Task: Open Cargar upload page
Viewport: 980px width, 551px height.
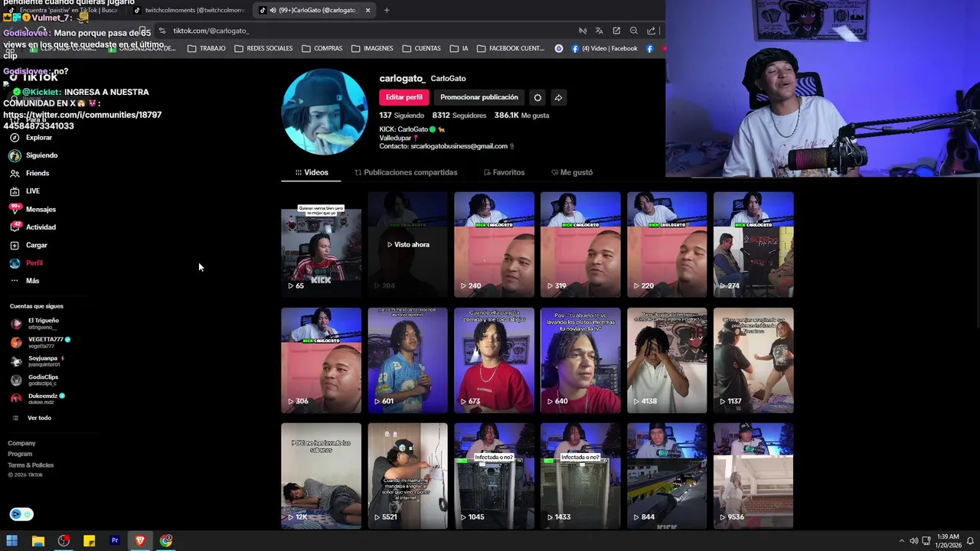Action: pyautogui.click(x=36, y=245)
